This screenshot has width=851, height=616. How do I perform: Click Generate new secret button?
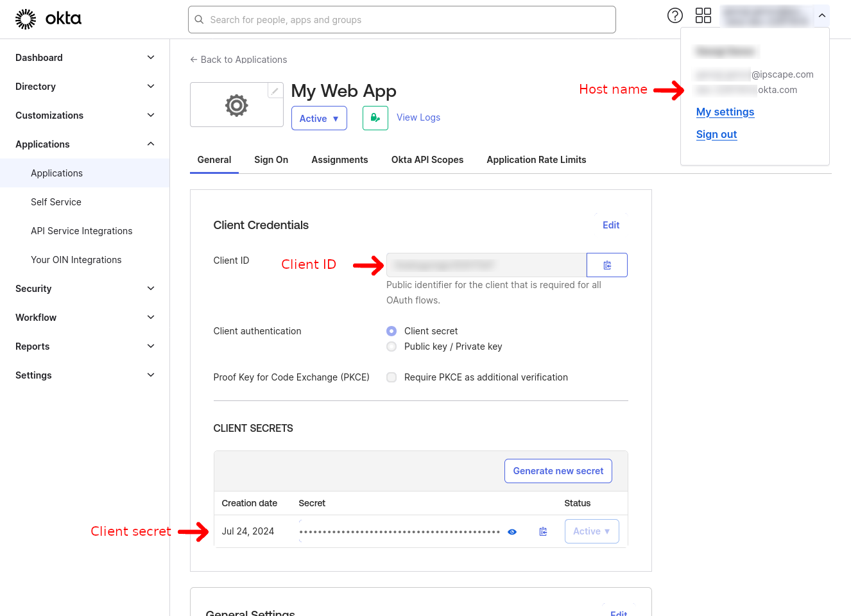coord(558,471)
